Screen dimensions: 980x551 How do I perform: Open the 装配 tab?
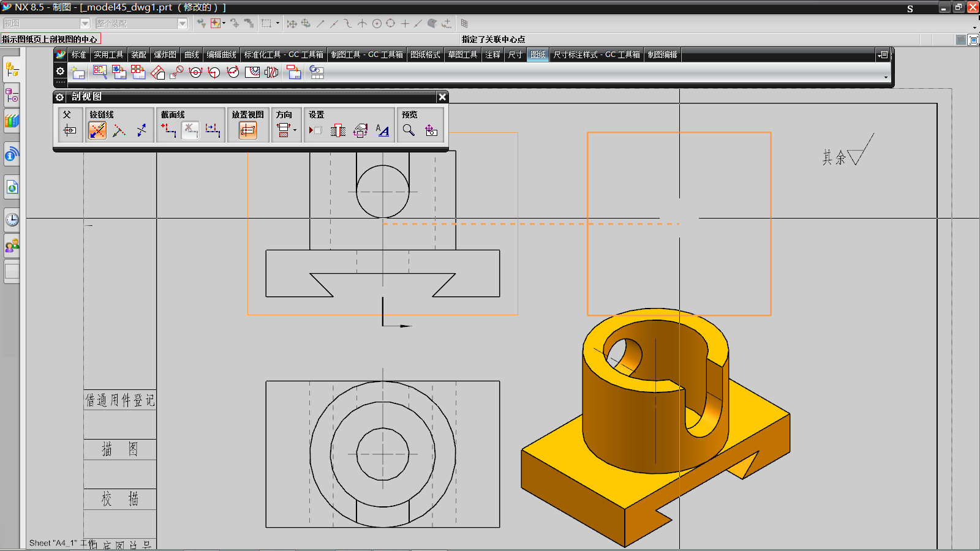138,54
